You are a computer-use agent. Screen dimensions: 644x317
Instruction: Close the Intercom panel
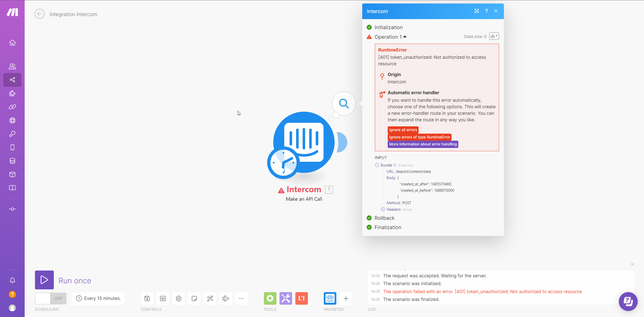(x=496, y=11)
